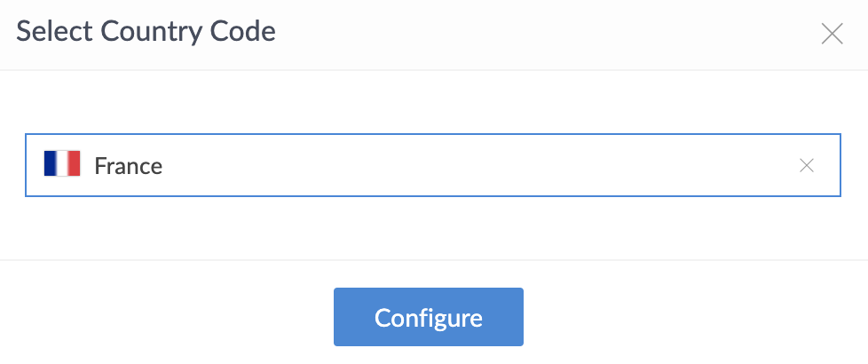Screen dimensions: 868x364
Task: Remove France using the small x
Action: [x=806, y=165]
